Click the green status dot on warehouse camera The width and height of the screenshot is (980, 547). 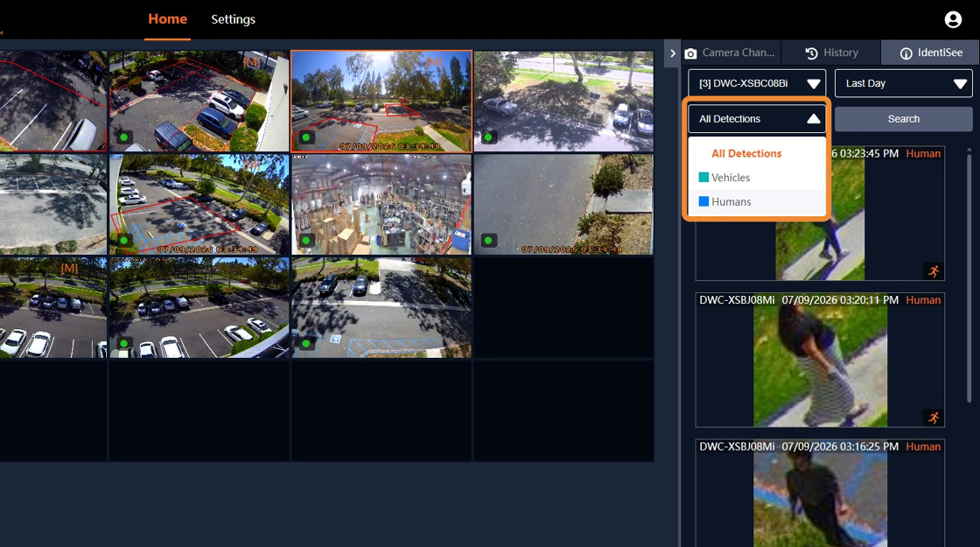tap(306, 240)
